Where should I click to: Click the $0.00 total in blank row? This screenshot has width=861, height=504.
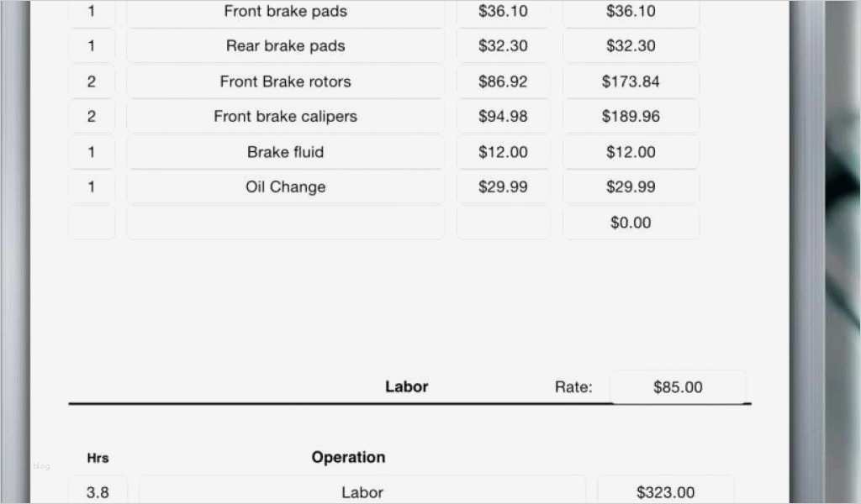631,223
